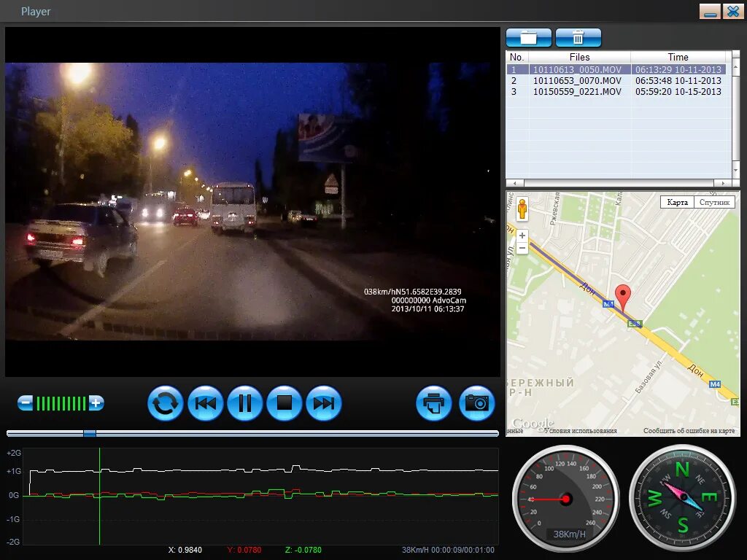Open folder of video files

(528, 38)
